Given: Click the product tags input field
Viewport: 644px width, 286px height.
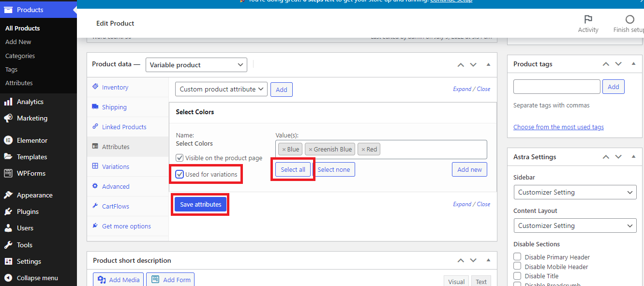Looking at the screenshot, I should coord(556,87).
